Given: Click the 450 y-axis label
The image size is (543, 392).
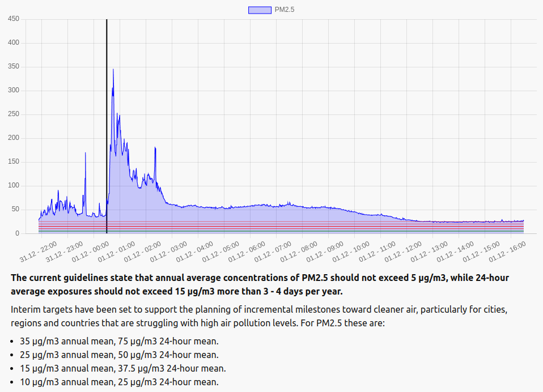Looking at the screenshot, I should pyautogui.click(x=14, y=19).
